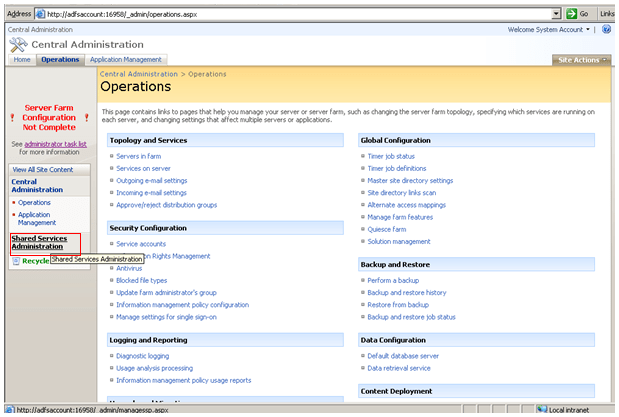The image size is (619, 417).
Task: Open the Recycle Bin icon in sidebar
Action: [16, 261]
